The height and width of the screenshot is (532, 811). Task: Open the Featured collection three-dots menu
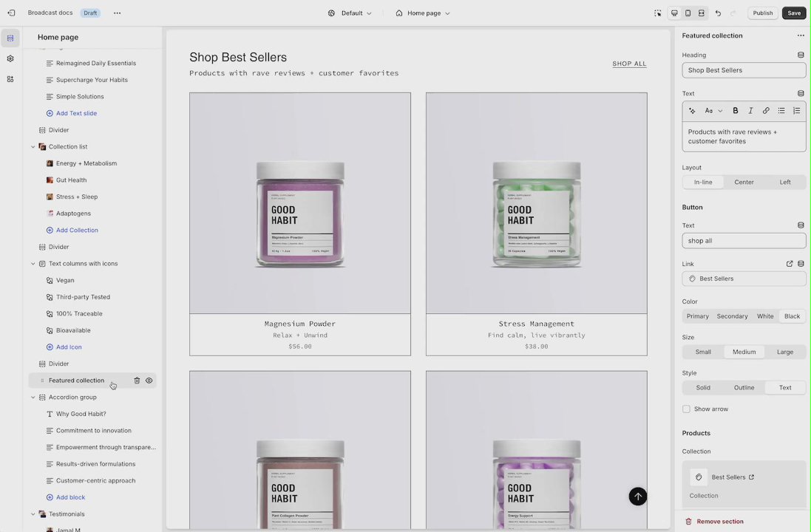click(801, 35)
